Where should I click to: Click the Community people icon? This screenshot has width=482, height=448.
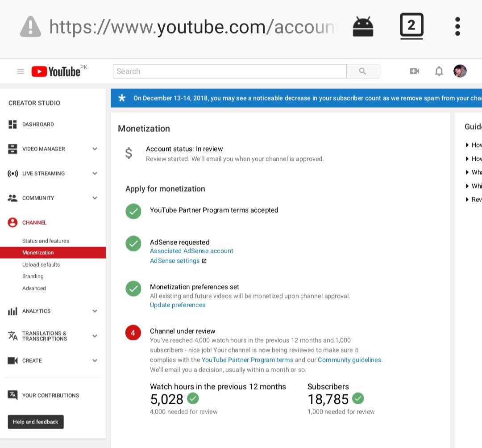point(12,198)
